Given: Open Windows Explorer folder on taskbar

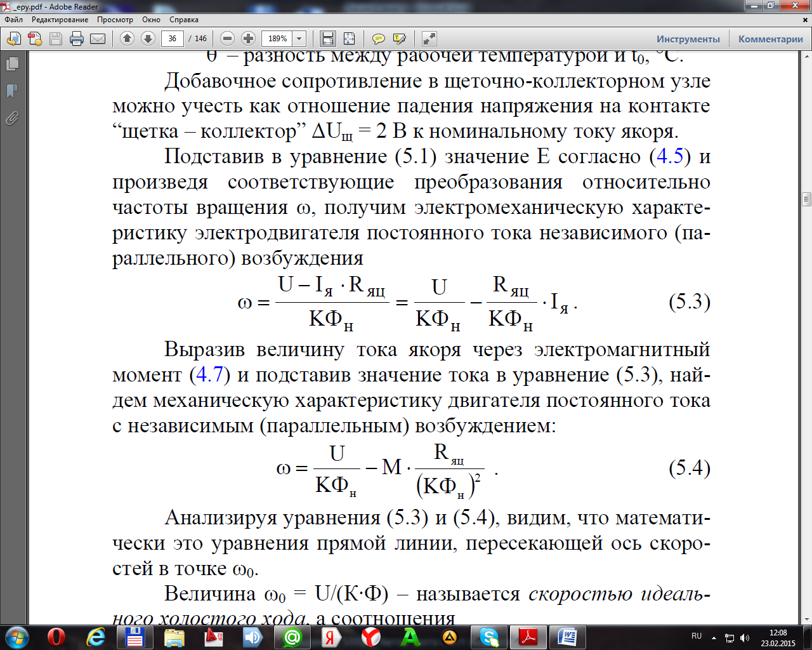Looking at the screenshot, I should pos(174,637).
